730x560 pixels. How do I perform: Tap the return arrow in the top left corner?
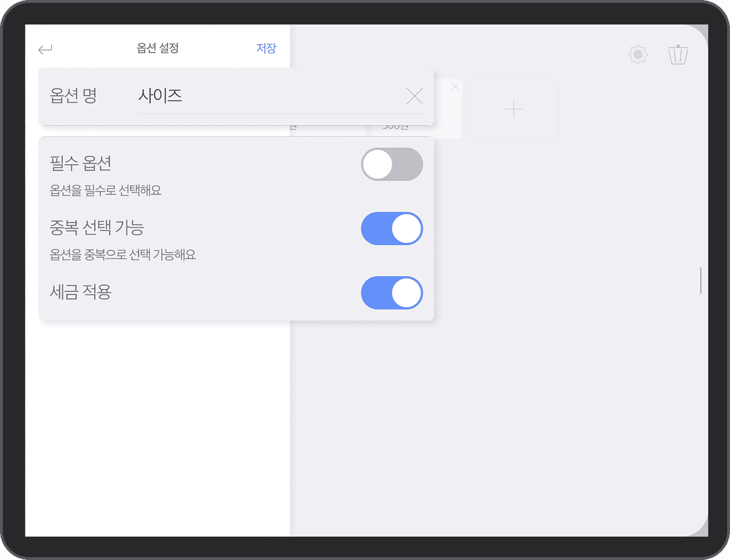coord(46,49)
